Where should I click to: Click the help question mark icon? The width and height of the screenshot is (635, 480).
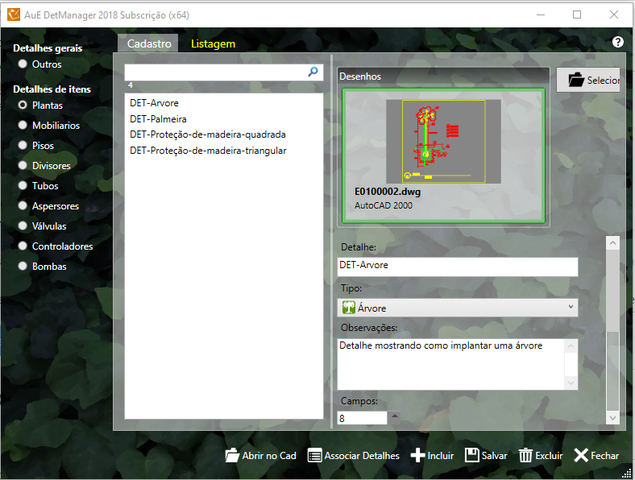617,42
